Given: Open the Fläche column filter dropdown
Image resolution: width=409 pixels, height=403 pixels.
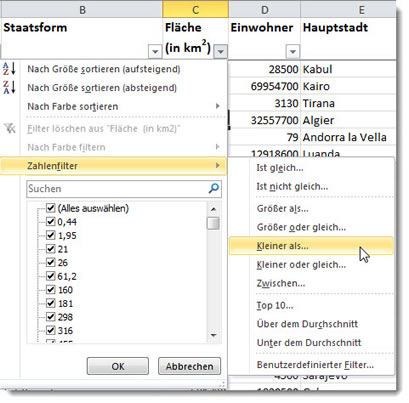Looking at the screenshot, I should tap(221, 51).
